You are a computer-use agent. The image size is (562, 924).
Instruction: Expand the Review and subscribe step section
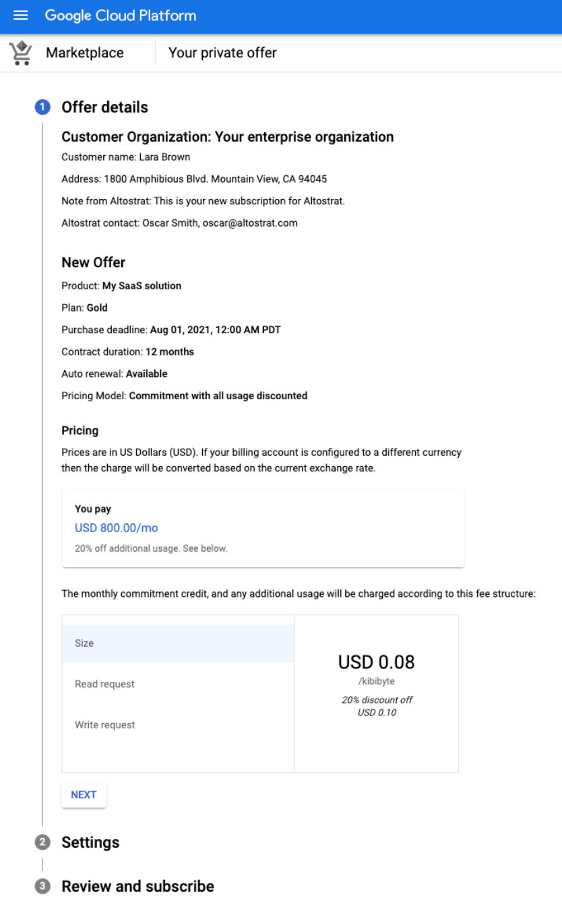pos(137,886)
